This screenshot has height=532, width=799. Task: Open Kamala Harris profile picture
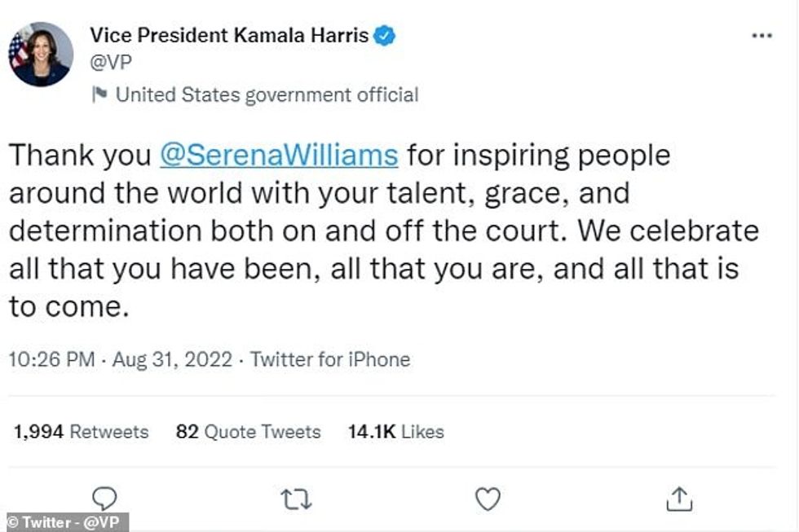[41, 54]
